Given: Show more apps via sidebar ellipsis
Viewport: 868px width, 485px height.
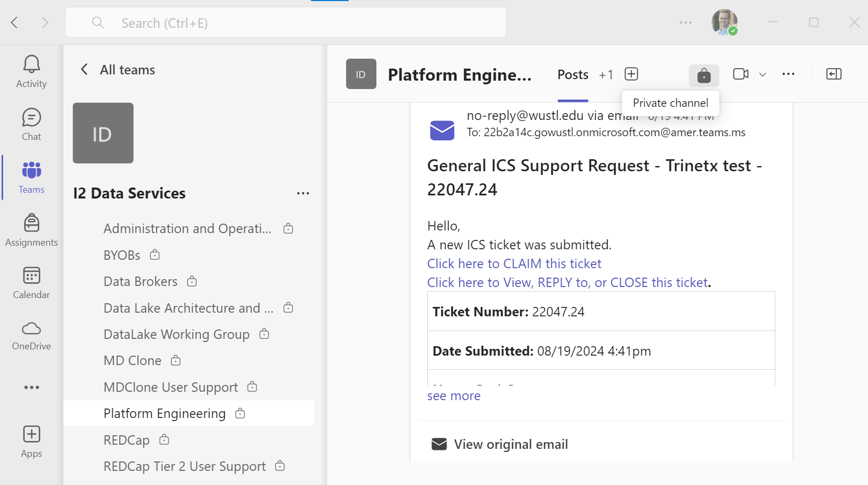Looking at the screenshot, I should pyautogui.click(x=31, y=388).
